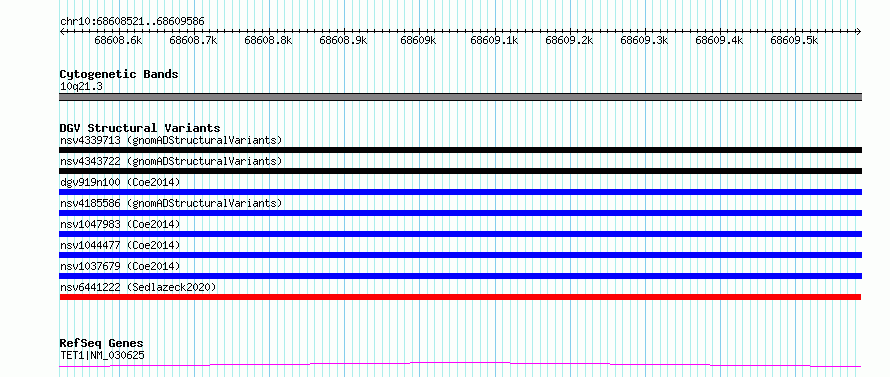Click the 68609.1k ruler tick label
The height and width of the screenshot is (377, 890).
(494, 40)
